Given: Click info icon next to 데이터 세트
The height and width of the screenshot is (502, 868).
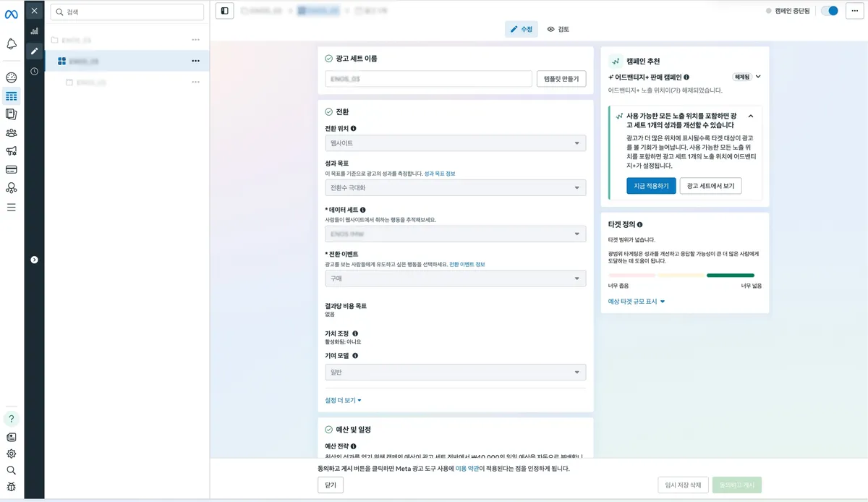Looking at the screenshot, I should coord(363,210).
